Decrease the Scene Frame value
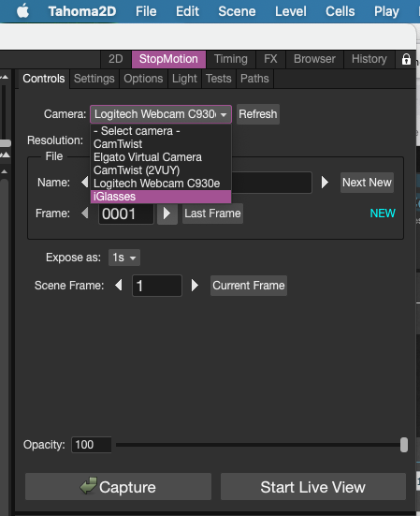The width and height of the screenshot is (420, 516). point(119,285)
